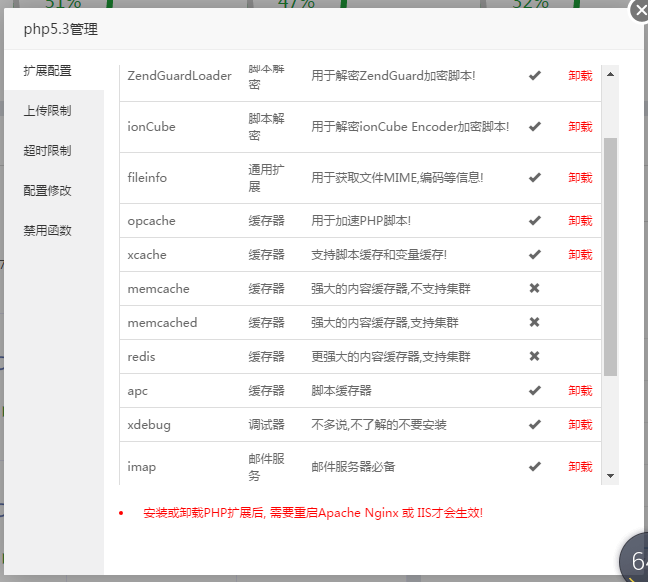Screen dimensions: 648x582
Task: Click the checkmark icon for ZendGuardLoader
Action: point(535,76)
